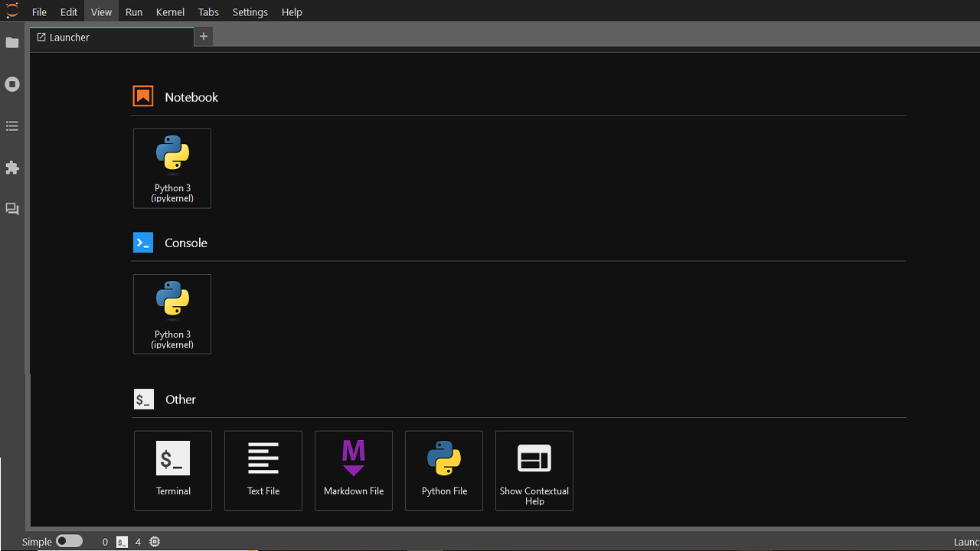Click the kernel settings status bar icon
Image resolution: width=980 pixels, height=551 pixels.
[155, 542]
